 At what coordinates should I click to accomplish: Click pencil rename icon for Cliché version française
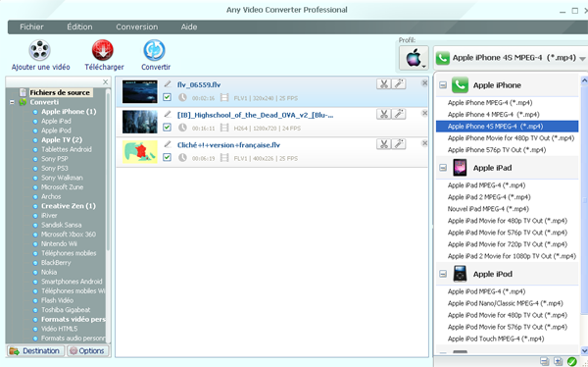click(168, 144)
